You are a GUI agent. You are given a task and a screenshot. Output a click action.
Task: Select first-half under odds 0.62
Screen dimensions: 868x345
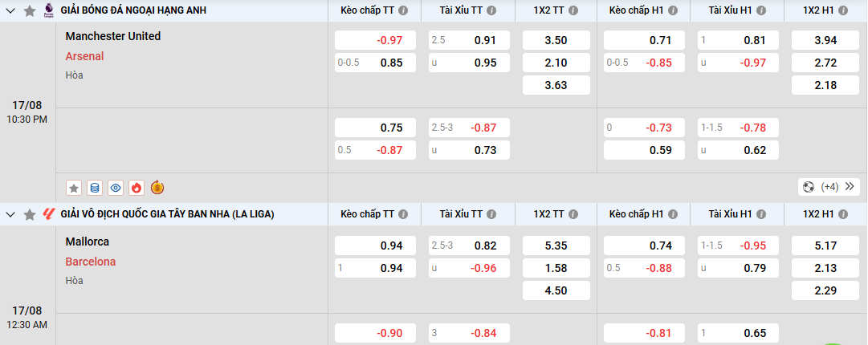(738, 150)
